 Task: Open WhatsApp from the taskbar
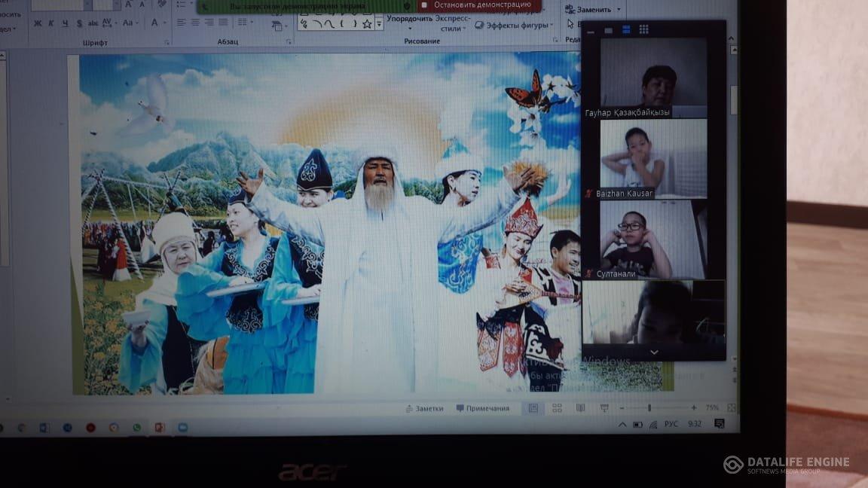[136, 428]
